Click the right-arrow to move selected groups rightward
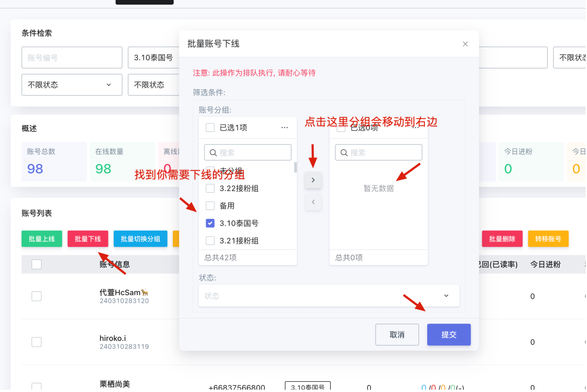This screenshot has height=392, width=587. click(x=313, y=180)
